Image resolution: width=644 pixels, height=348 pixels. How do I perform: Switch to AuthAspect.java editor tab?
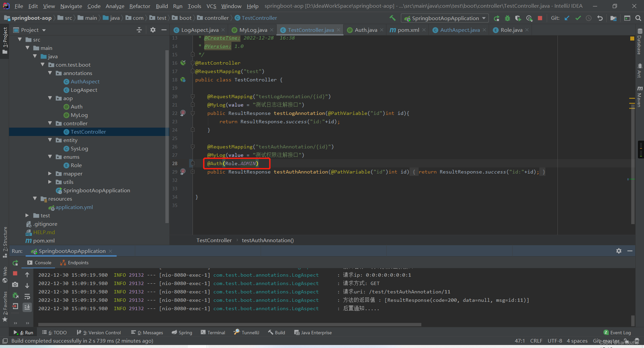pos(460,30)
